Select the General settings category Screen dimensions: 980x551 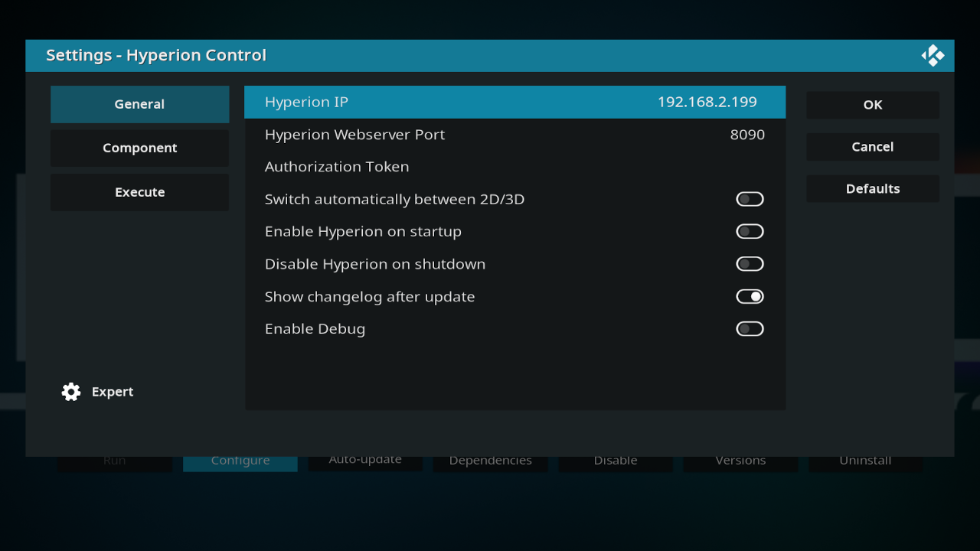pos(139,105)
